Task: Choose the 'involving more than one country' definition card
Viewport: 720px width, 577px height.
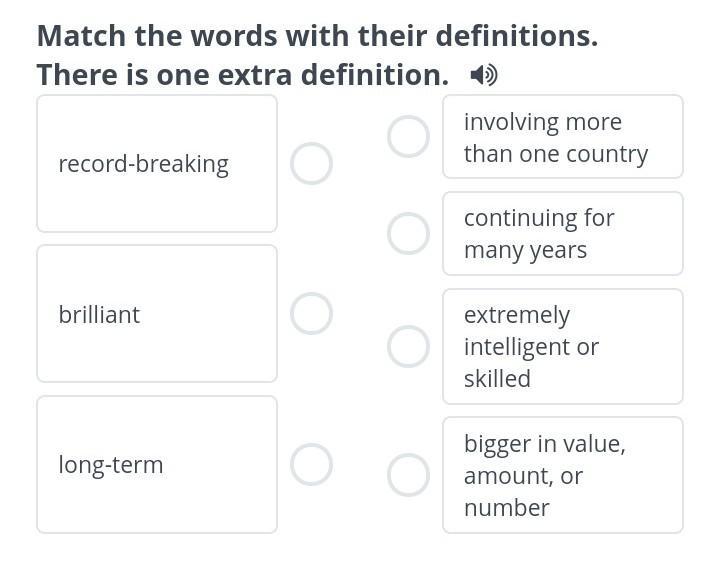Action: tap(562, 137)
